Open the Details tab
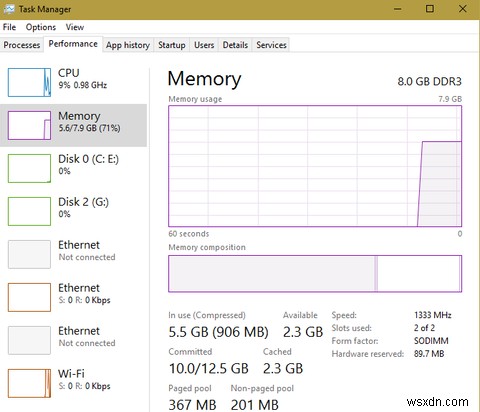Screen dimensions: 480x412 235,45
